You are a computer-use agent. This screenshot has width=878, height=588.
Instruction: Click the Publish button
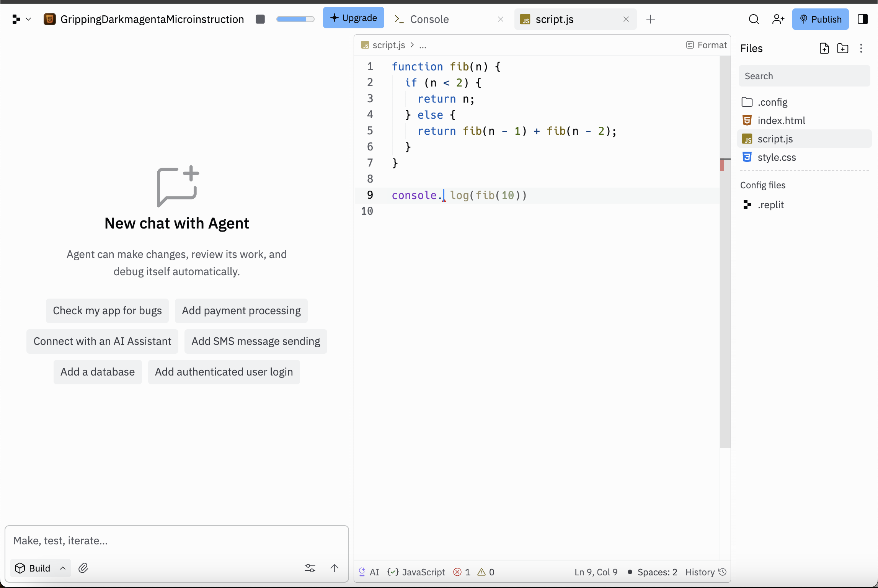pos(820,19)
